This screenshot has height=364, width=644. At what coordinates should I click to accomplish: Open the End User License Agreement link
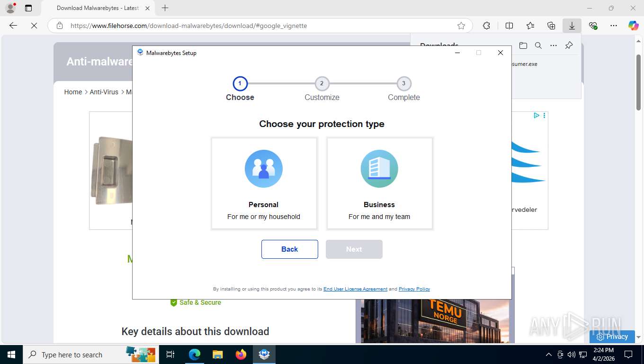click(355, 289)
